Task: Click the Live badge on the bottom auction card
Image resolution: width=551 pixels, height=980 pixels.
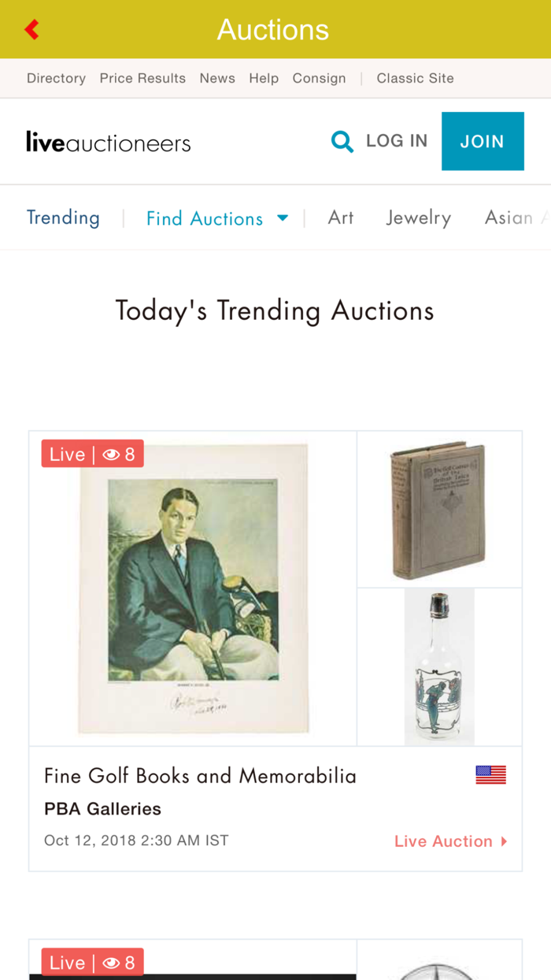Action: point(92,962)
